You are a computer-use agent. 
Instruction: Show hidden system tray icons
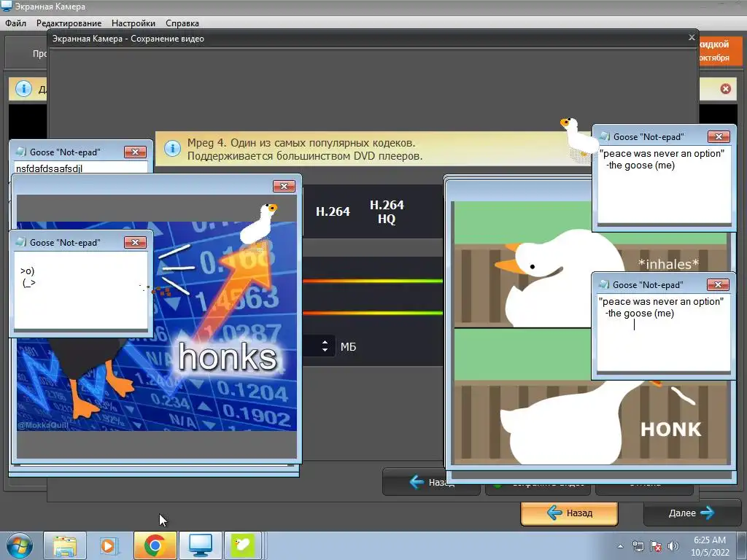620,546
